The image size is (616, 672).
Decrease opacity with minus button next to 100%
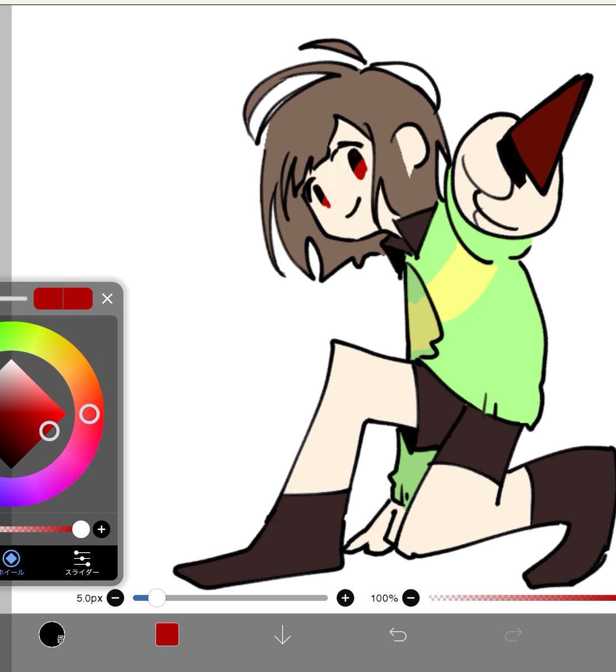point(410,598)
